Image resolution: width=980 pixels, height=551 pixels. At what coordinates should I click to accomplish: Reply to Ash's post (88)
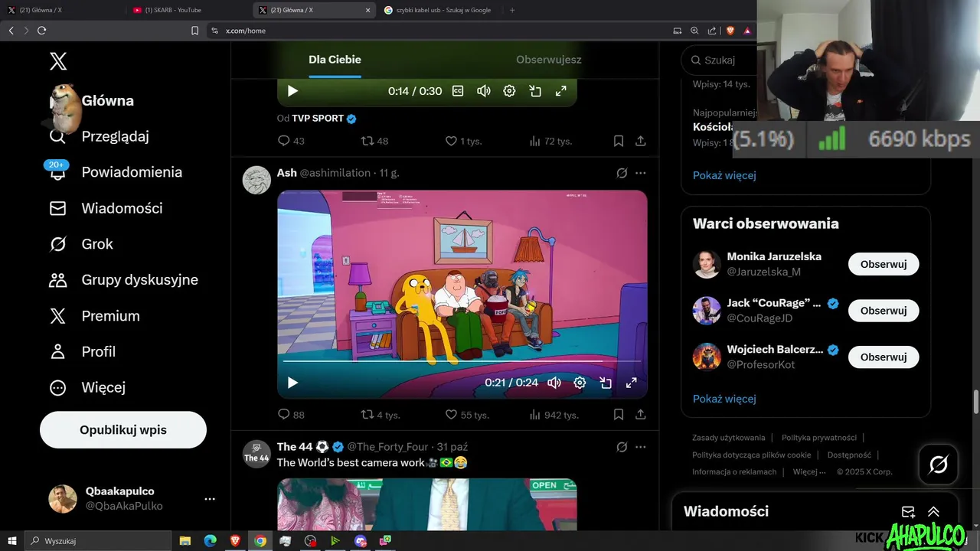[x=291, y=415]
